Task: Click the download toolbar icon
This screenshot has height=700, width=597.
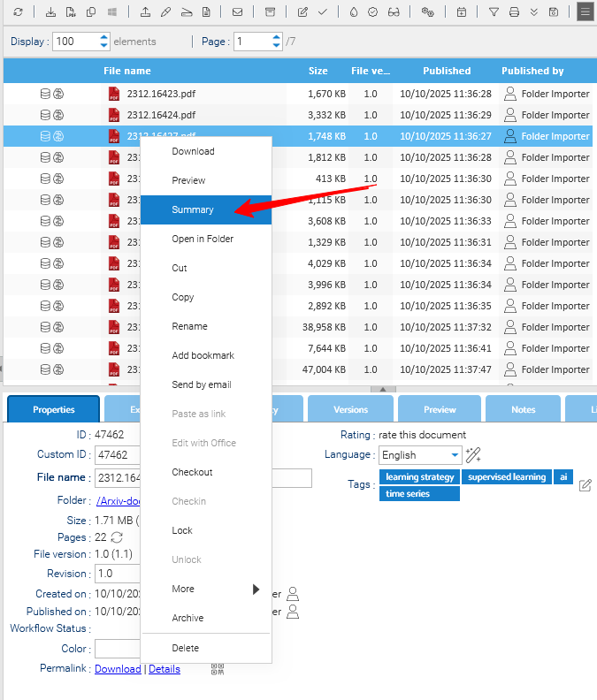Action: point(50,12)
